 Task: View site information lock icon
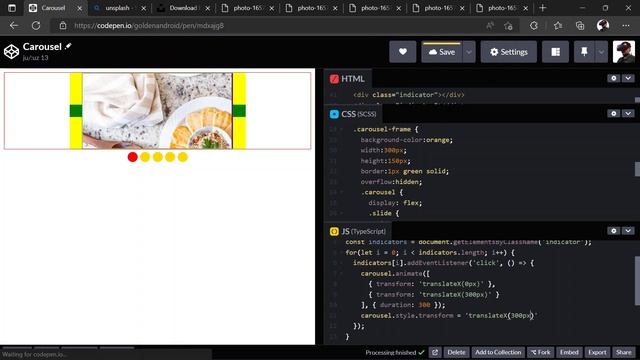pos(63,25)
